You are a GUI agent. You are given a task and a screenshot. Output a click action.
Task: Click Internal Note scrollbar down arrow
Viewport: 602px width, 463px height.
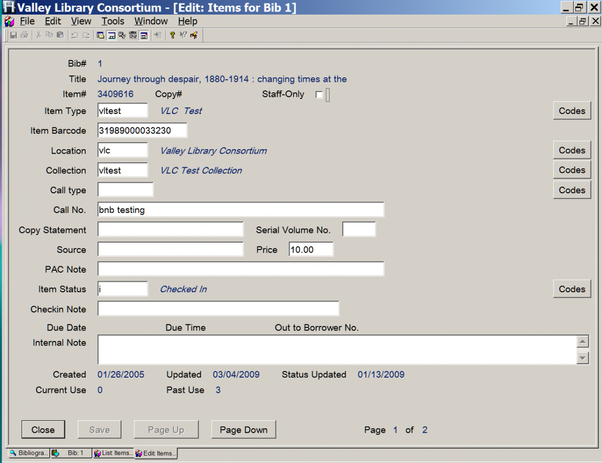coord(582,358)
